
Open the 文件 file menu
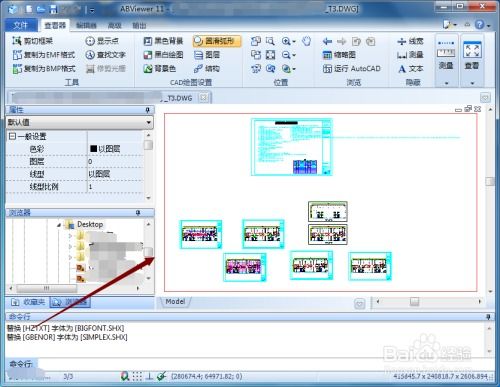(21, 25)
